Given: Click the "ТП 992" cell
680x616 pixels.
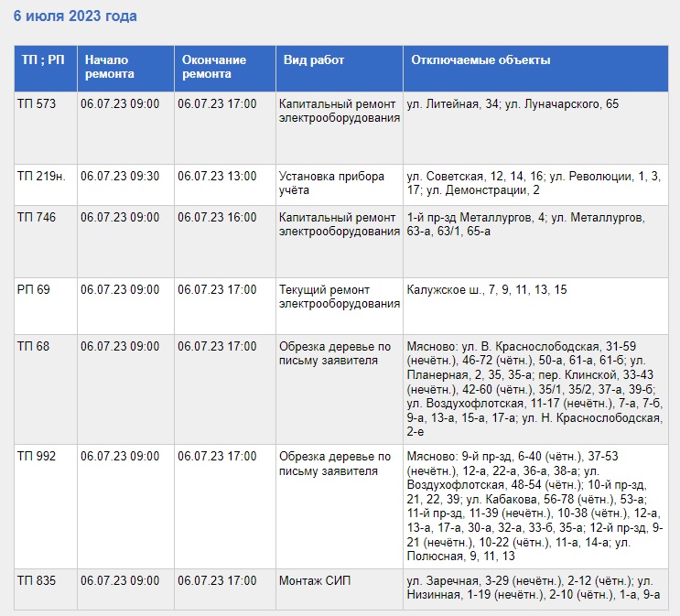Looking at the screenshot, I should coord(37,456).
